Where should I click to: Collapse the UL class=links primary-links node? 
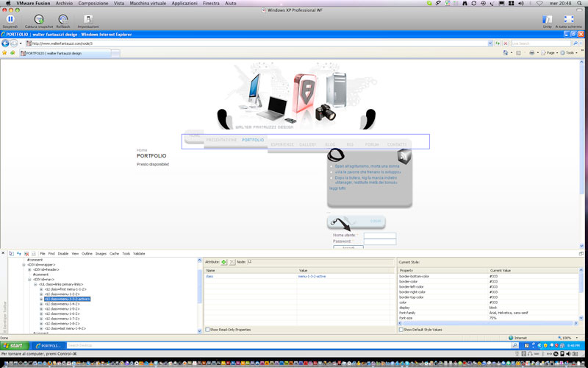point(35,284)
